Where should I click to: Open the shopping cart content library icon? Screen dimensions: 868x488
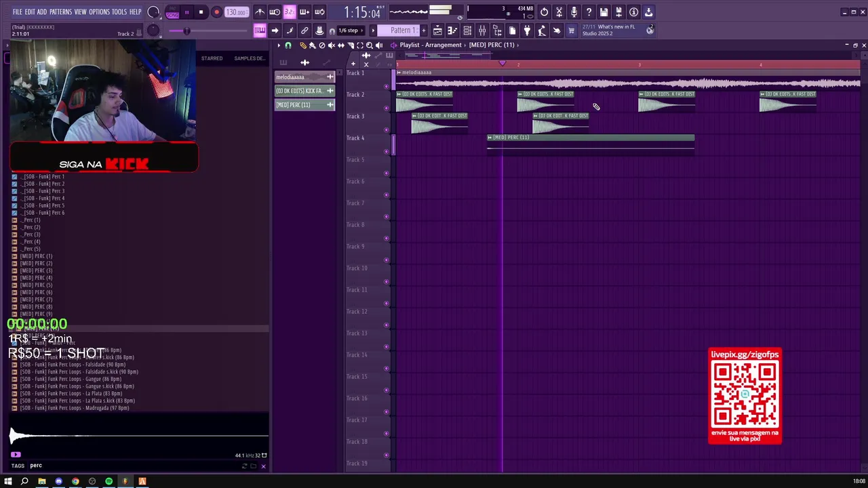coord(571,30)
